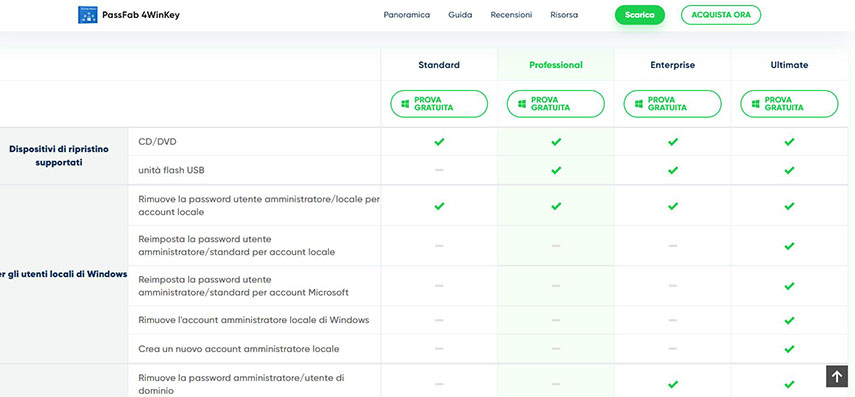Click Windows icon in Enterprise trial button
855x397 pixels.
[x=639, y=104]
